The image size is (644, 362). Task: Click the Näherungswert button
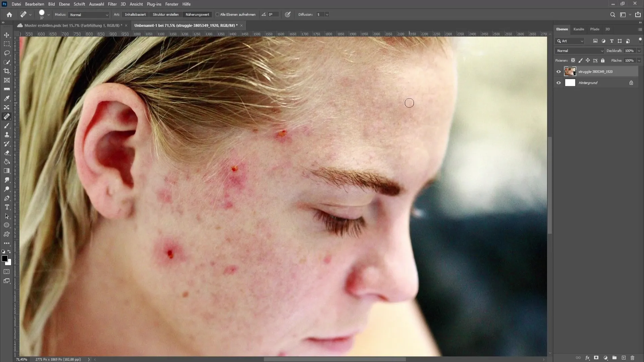[x=197, y=14]
